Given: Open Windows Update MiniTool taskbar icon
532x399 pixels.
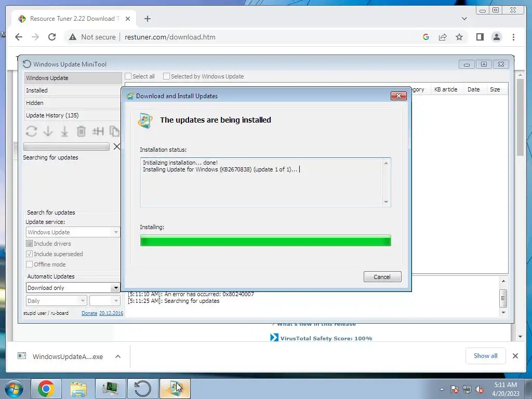Looking at the screenshot, I should click(x=142, y=389).
